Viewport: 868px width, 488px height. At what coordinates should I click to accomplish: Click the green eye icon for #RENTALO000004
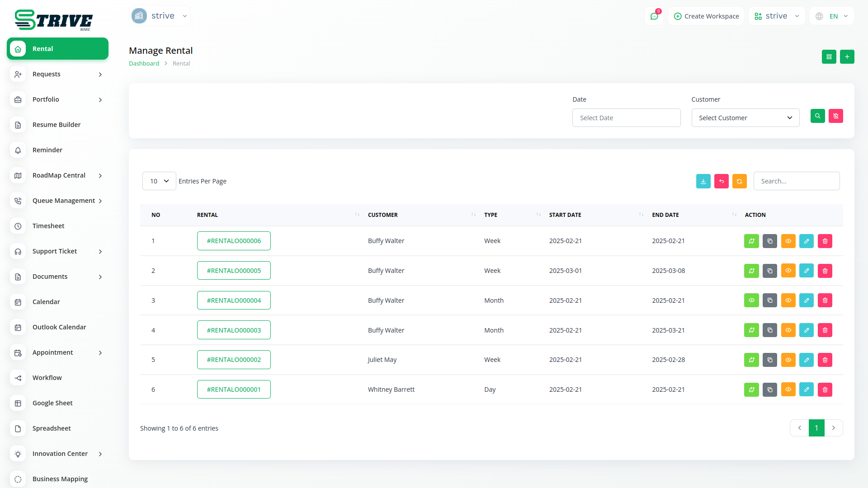751,300
